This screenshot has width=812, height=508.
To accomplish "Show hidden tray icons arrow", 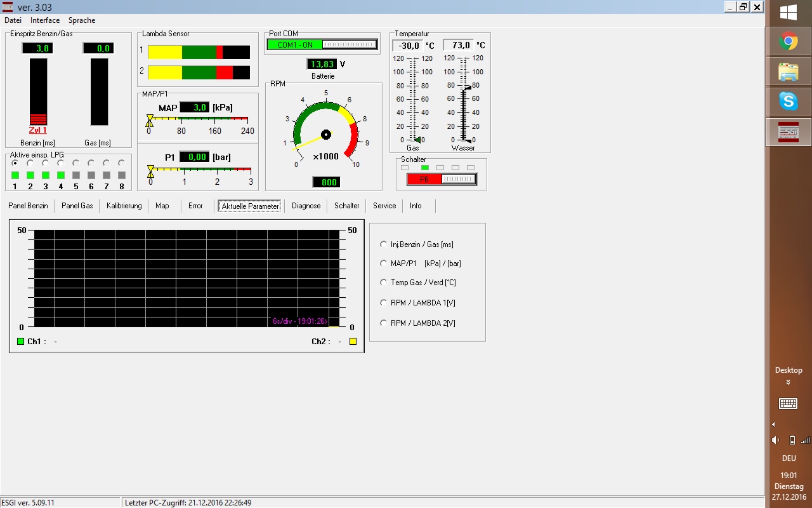I will point(773,424).
